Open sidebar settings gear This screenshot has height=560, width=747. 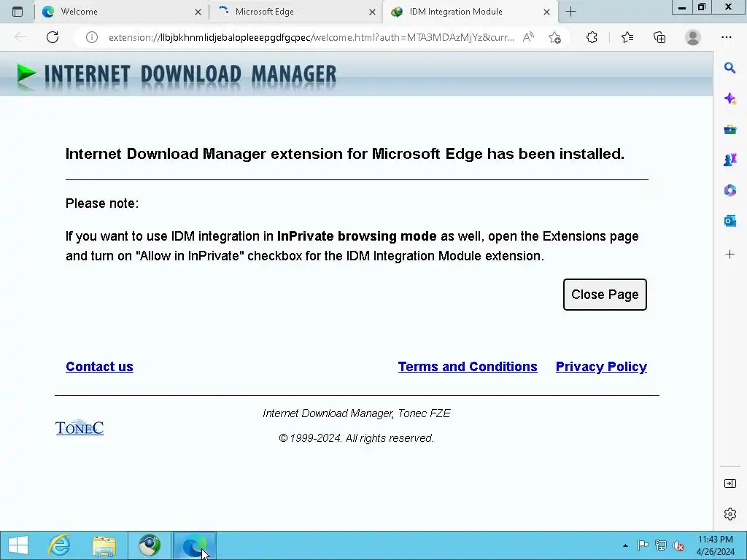pos(729,514)
